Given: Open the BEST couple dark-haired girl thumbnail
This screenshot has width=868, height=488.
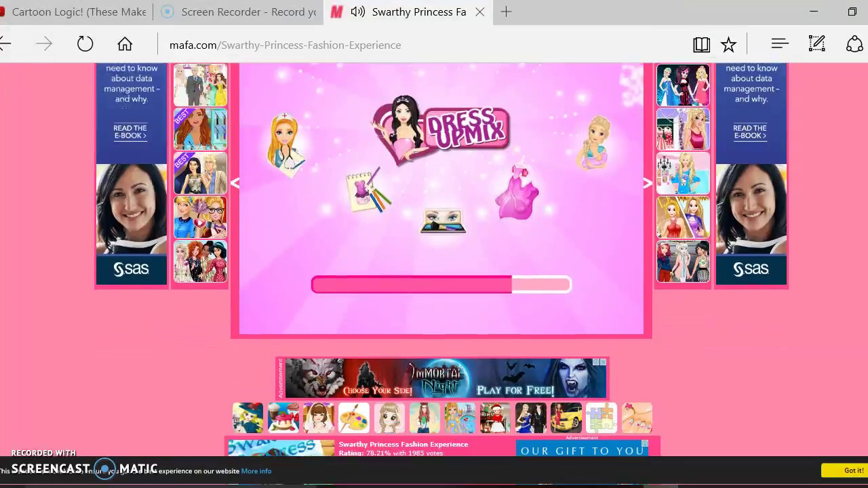Looking at the screenshot, I should 200,173.
